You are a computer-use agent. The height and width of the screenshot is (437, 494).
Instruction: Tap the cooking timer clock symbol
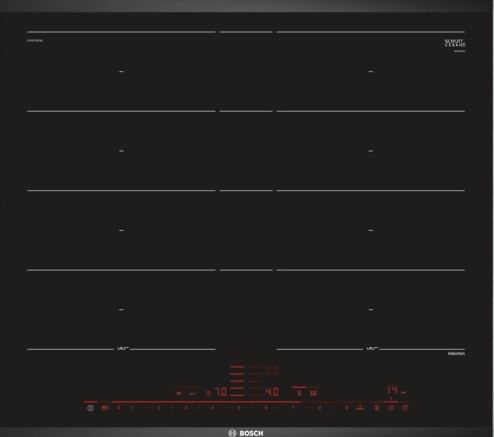pyautogui.click(x=391, y=408)
